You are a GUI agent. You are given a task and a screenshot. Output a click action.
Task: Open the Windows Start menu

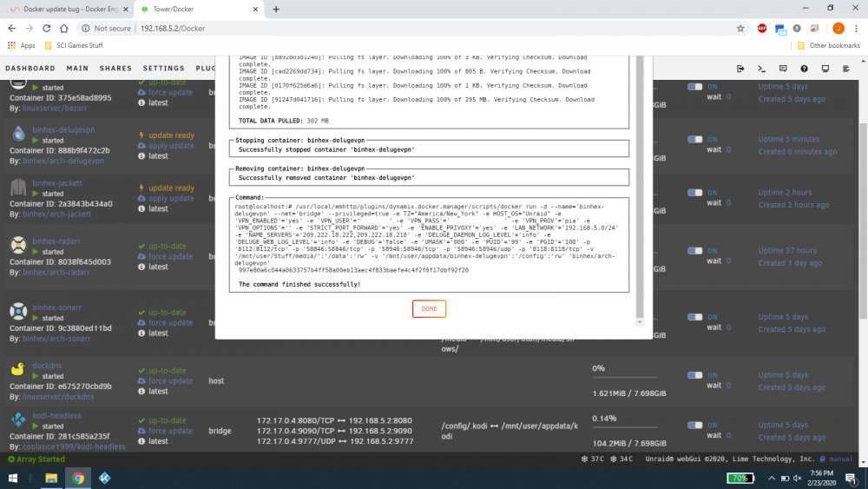[13, 478]
